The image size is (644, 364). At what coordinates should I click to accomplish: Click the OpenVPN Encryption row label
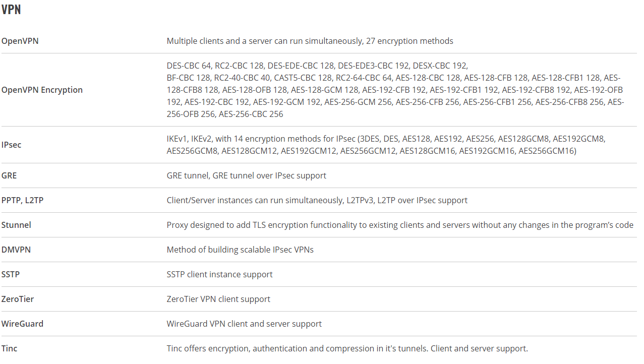(x=42, y=90)
